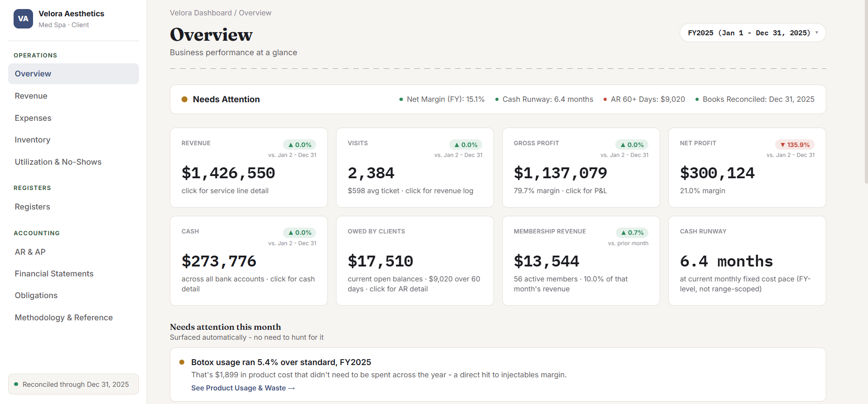
Task: Open the FY2025 date range dropdown
Action: pos(753,33)
